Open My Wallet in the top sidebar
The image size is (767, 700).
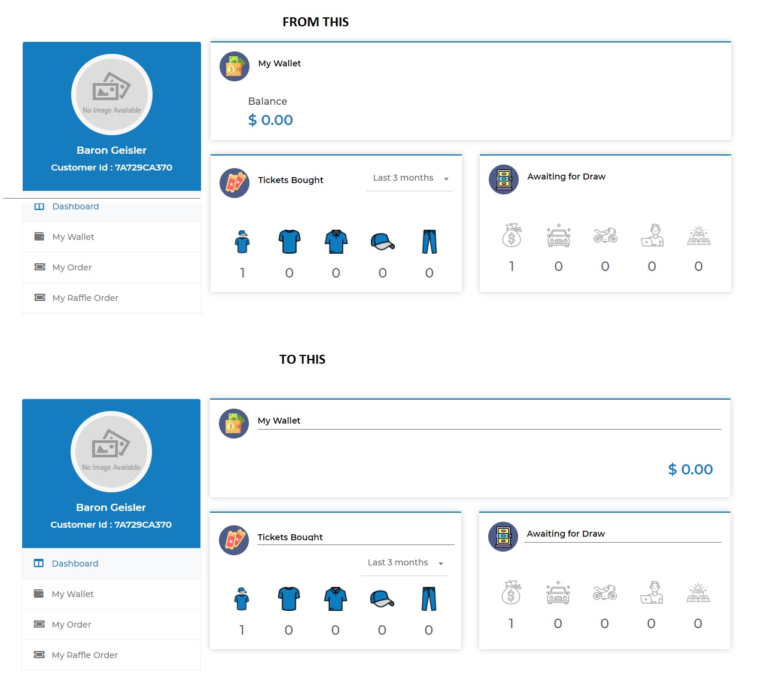[x=112, y=237]
